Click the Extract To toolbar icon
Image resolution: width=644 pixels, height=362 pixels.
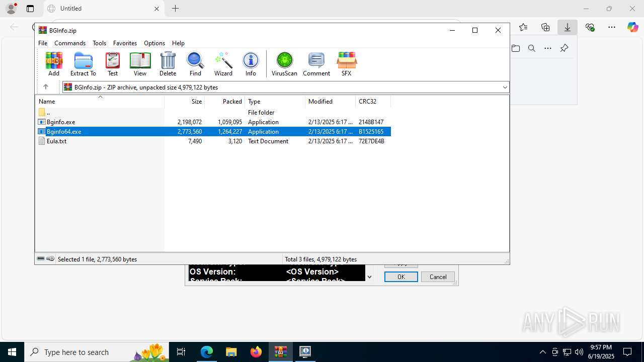pos(83,64)
